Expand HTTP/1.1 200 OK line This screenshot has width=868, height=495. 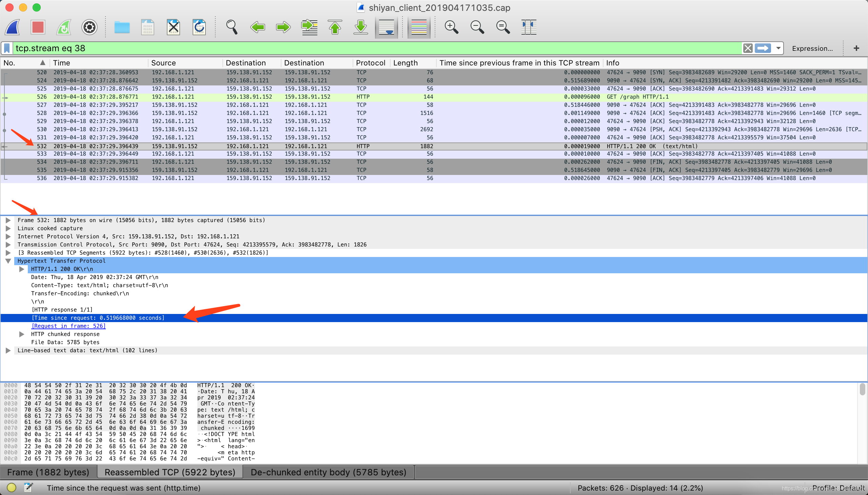(x=22, y=269)
